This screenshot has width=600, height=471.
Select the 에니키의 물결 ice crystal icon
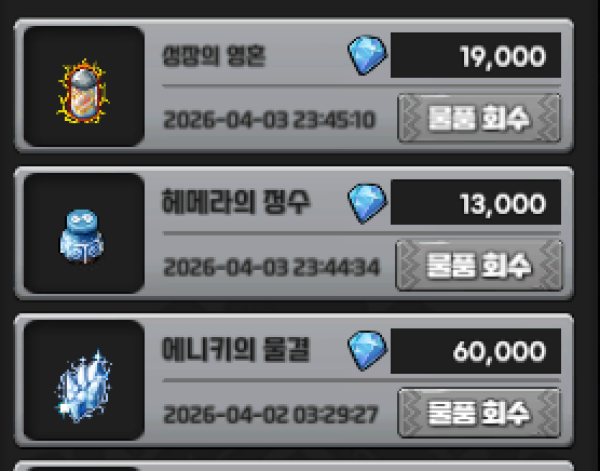point(83,386)
